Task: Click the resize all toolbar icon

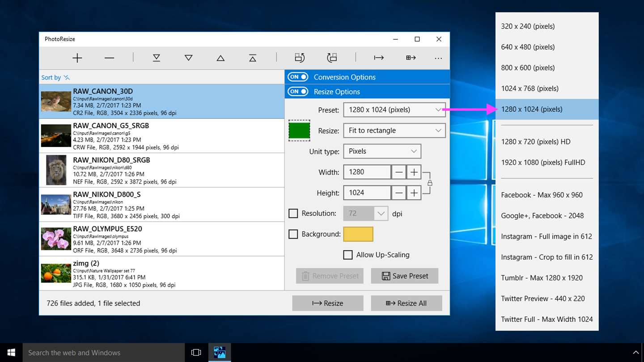Action: tap(411, 58)
